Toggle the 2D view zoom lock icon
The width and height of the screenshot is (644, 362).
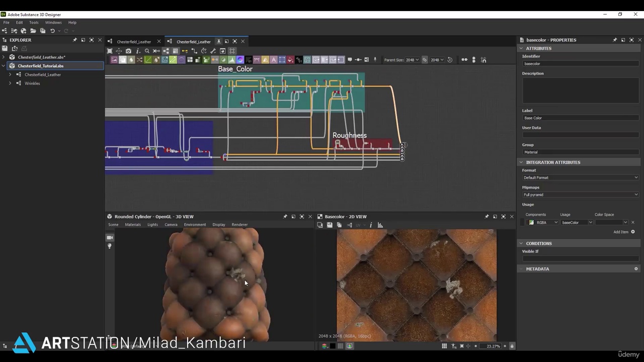[512, 346]
